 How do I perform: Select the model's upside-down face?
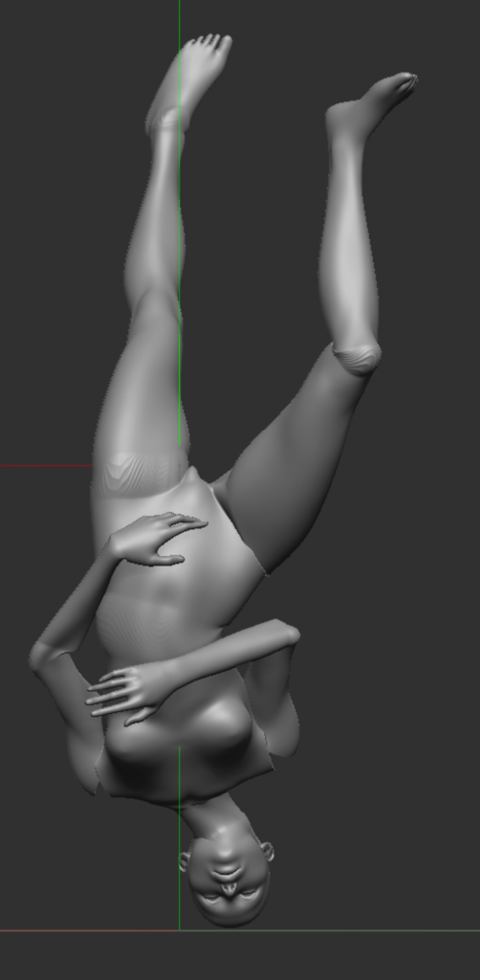pos(229,881)
